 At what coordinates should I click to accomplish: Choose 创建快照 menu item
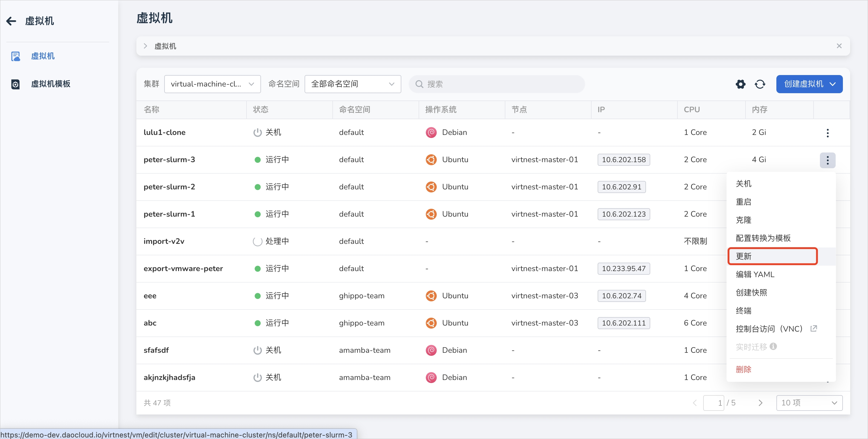(781, 293)
